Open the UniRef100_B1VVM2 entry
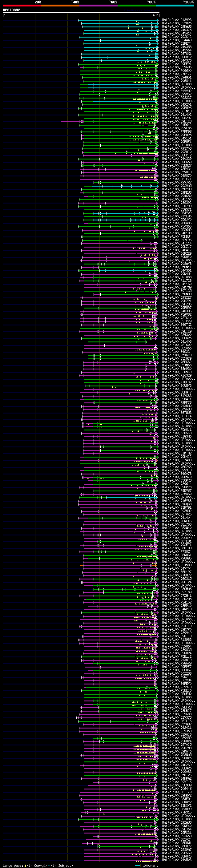The width and height of the screenshot is (197, 868). pyautogui.click(x=177, y=91)
